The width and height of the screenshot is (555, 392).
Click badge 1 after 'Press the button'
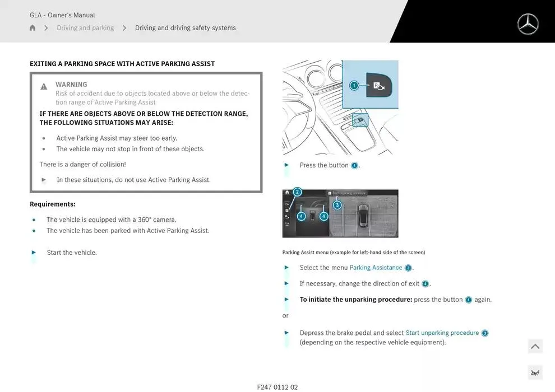tap(354, 166)
